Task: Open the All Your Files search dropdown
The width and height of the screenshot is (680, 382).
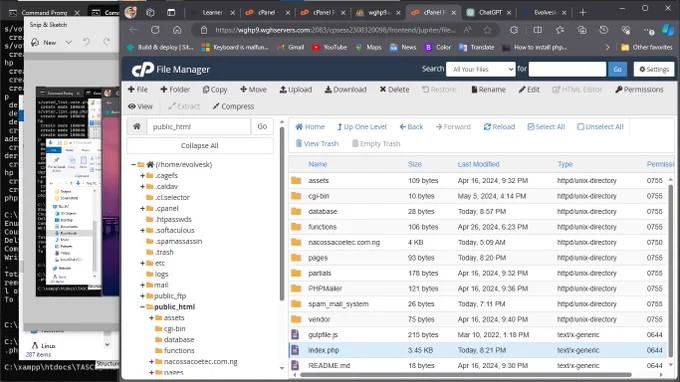Action: pyautogui.click(x=481, y=69)
